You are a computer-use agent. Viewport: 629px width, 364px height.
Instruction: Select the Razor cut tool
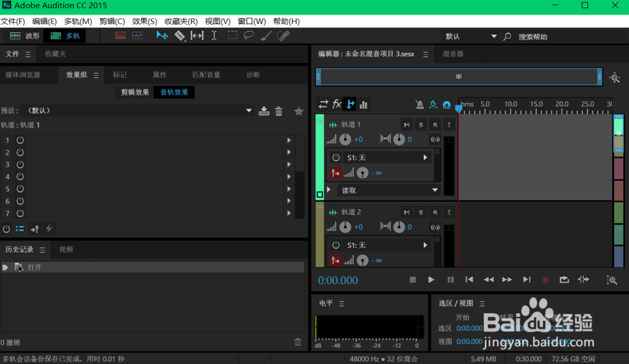(x=180, y=36)
